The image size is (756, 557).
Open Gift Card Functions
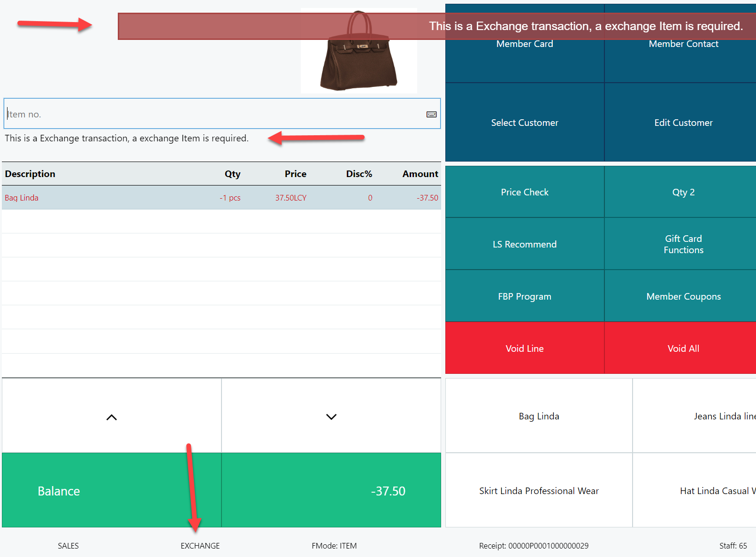(x=683, y=244)
